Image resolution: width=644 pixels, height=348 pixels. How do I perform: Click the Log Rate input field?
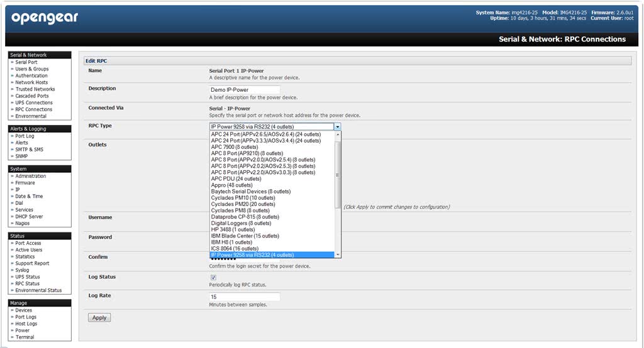point(245,296)
